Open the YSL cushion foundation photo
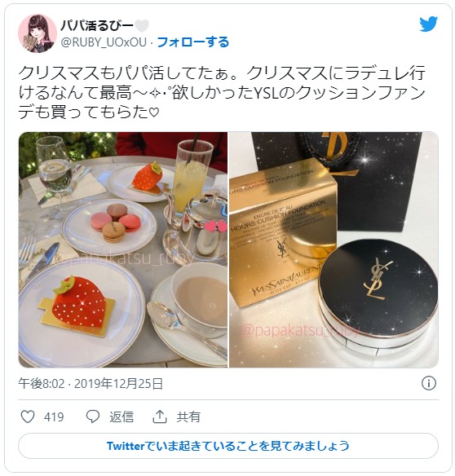455x476 pixels. coord(334,249)
